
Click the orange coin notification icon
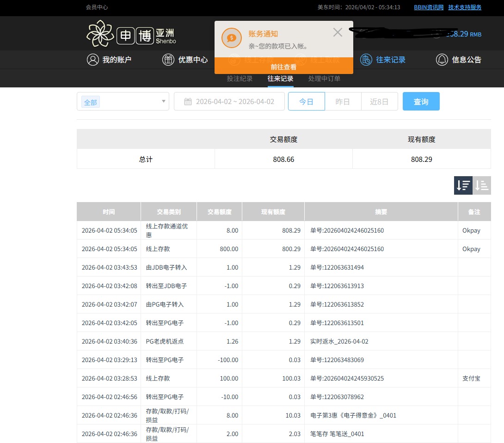pos(232,38)
